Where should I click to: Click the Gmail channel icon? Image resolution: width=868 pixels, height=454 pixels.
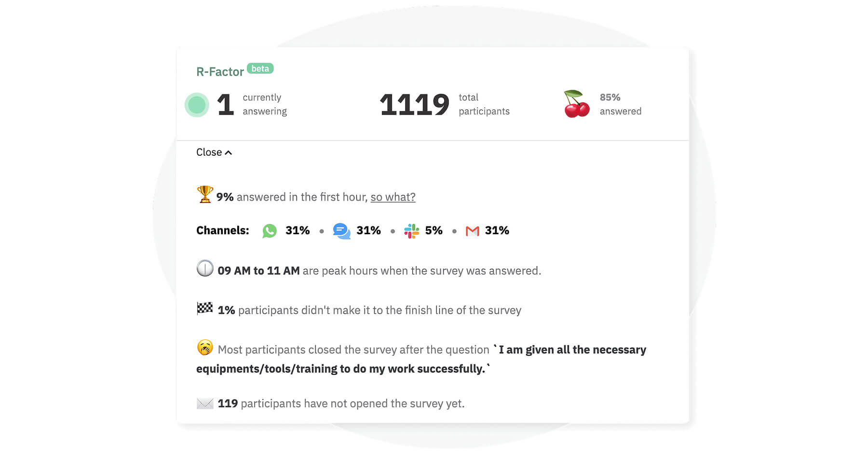(472, 231)
